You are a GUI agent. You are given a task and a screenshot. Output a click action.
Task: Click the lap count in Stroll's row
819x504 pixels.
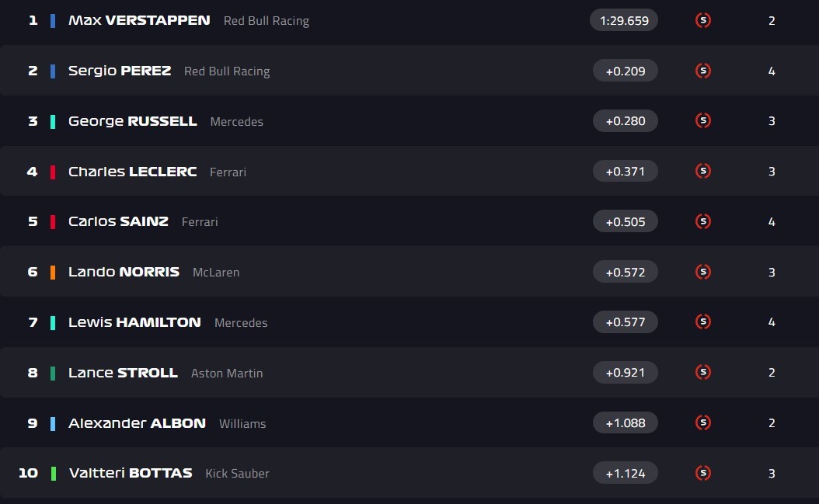point(772,373)
